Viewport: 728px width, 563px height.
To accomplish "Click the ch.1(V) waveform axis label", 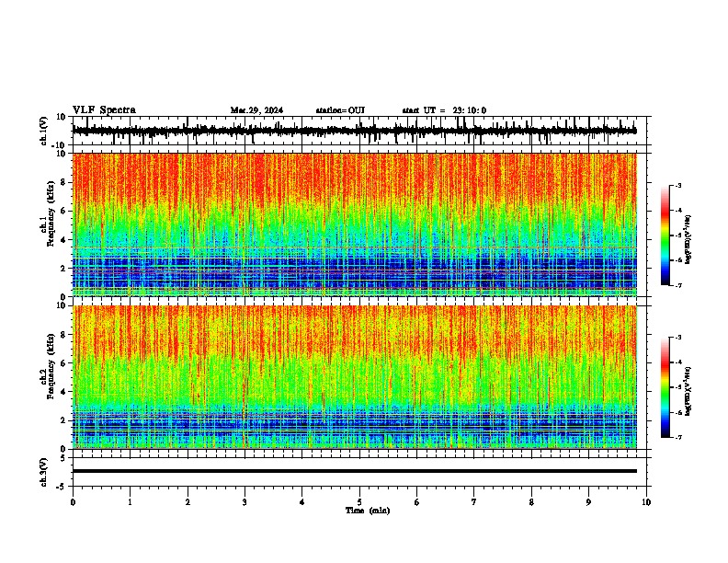I will point(44,131).
